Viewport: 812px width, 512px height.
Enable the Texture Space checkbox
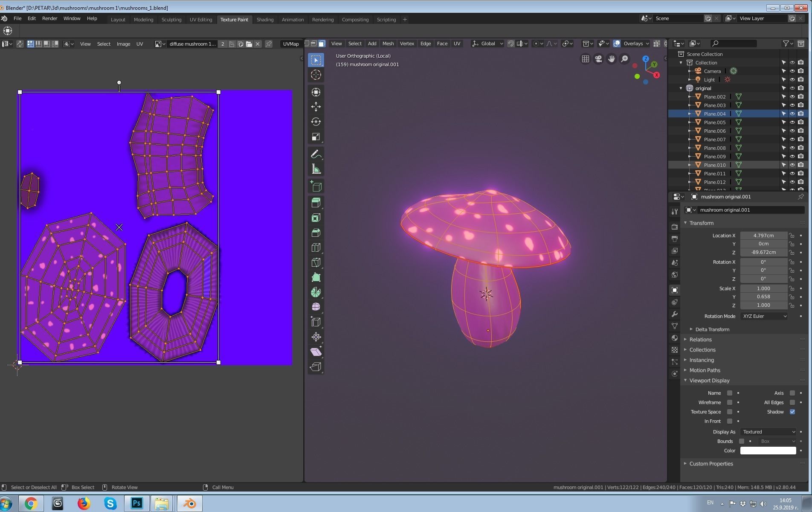point(730,412)
